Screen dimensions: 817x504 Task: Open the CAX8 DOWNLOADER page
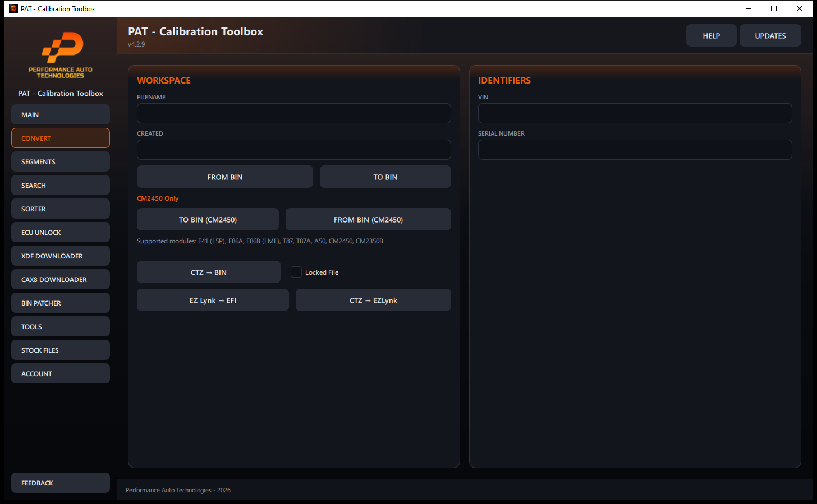coord(61,279)
